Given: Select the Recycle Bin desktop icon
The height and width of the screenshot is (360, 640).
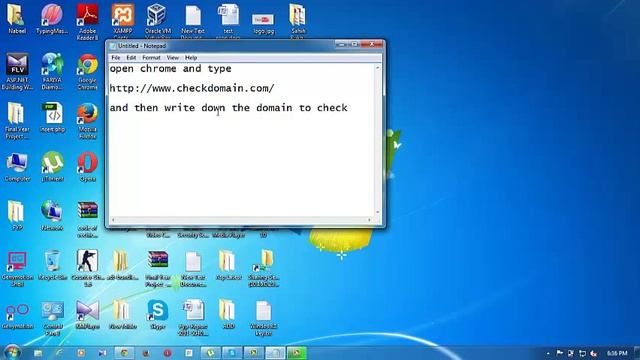Looking at the screenshot, I should 52,265.
